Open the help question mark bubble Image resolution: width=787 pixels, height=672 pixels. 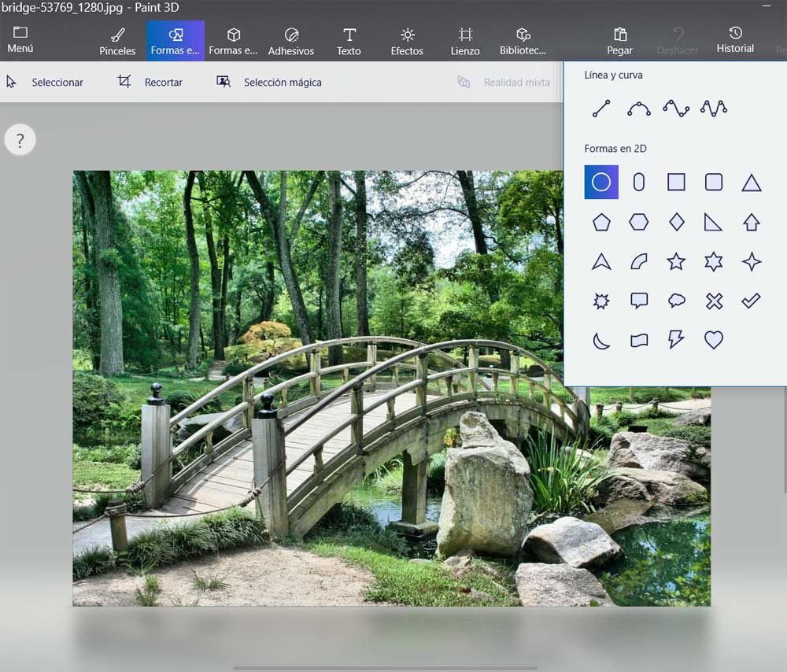20,139
